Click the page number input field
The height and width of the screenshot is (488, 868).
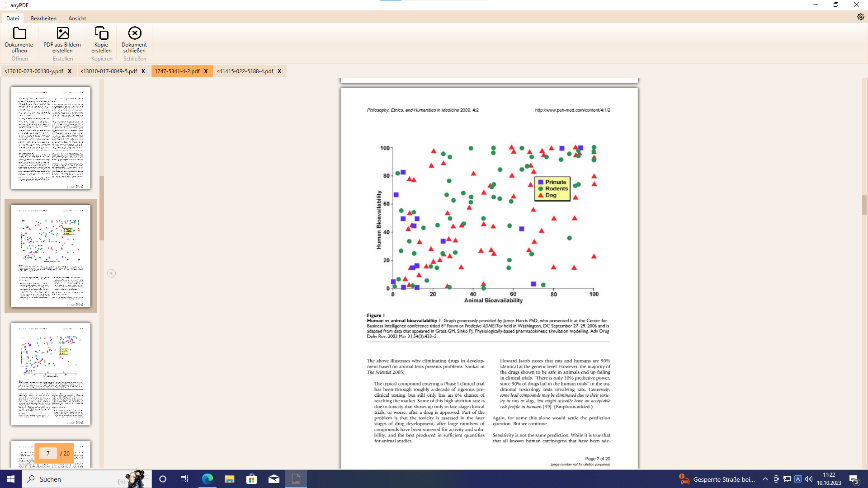(48, 453)
